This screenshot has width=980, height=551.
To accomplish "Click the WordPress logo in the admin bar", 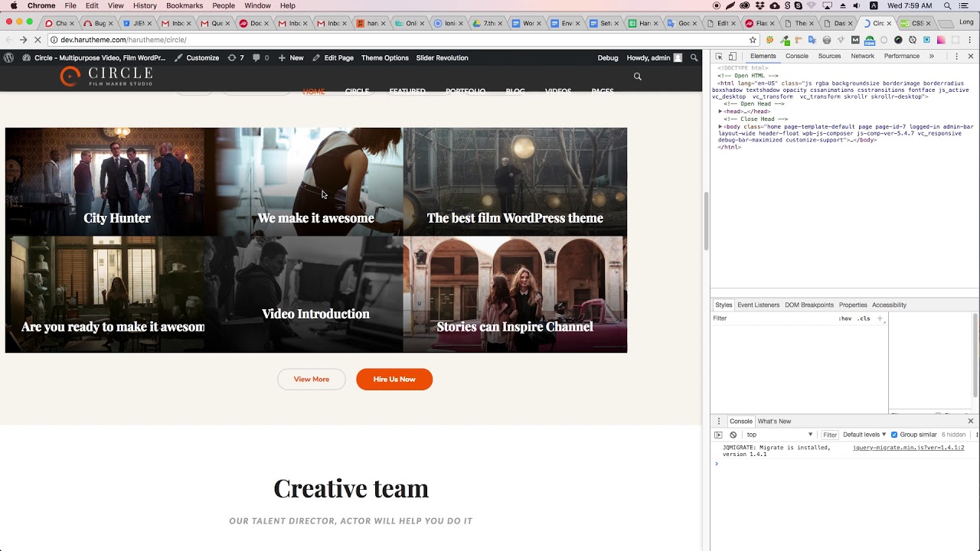I will pos(8,57).
